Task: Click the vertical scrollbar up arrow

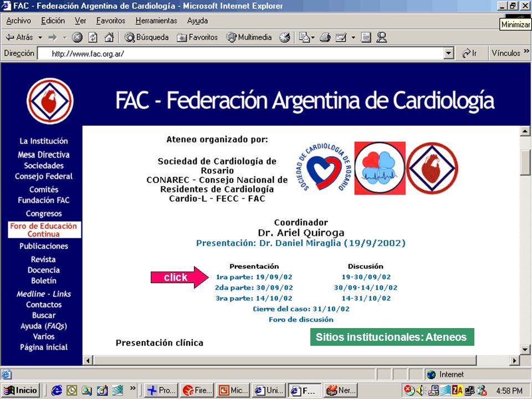Action: (x=525, y=131)
